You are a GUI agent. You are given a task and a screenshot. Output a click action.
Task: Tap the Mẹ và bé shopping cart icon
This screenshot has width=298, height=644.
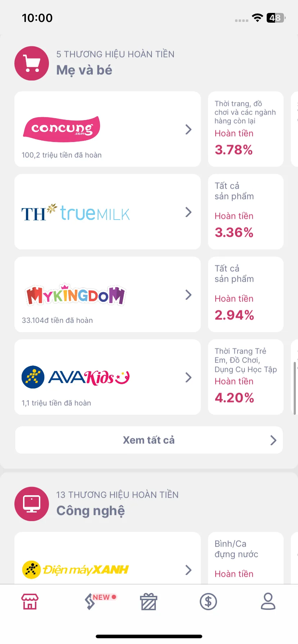point(32,63)
